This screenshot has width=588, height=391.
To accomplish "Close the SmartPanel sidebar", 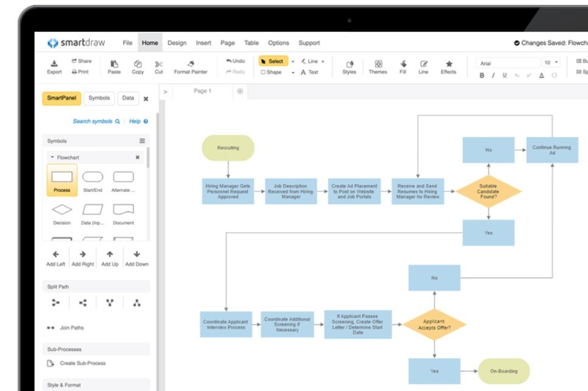I will coord(146,99).
